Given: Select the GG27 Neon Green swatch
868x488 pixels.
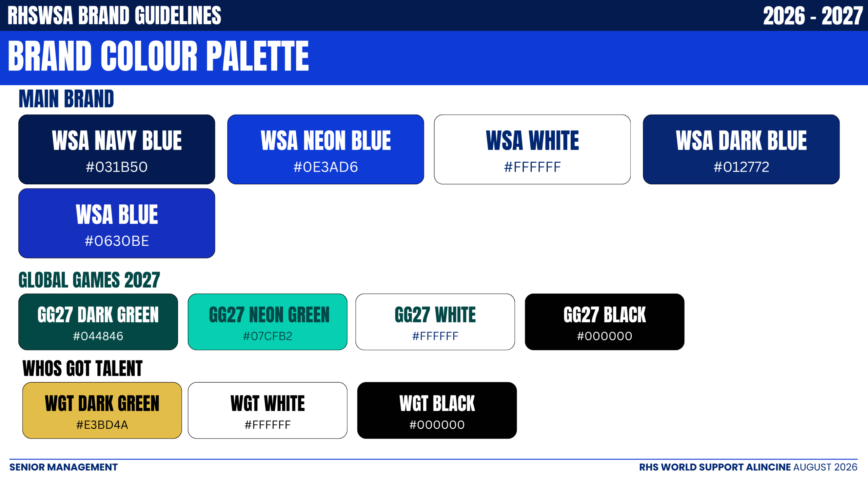Looking at the screenshot, I should point(268,322).
